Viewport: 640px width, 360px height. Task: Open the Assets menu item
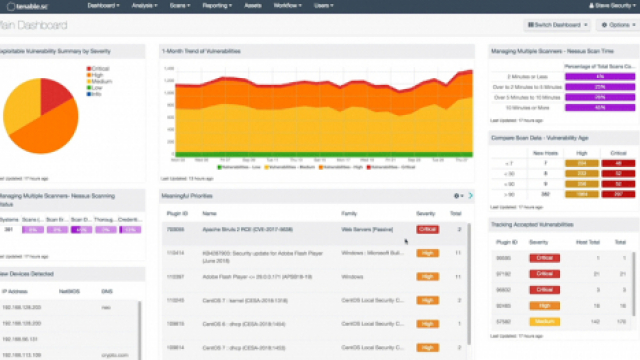point(253,6)
